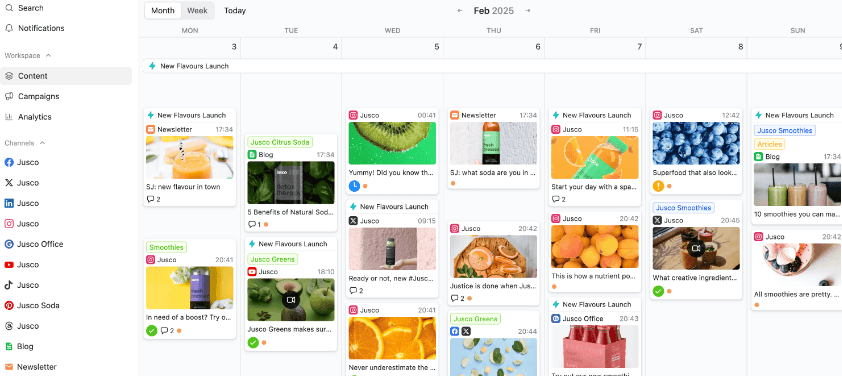842x376 pixels.
Task: Open the apricots post thumbnail
Action: [x=595, y=247]
